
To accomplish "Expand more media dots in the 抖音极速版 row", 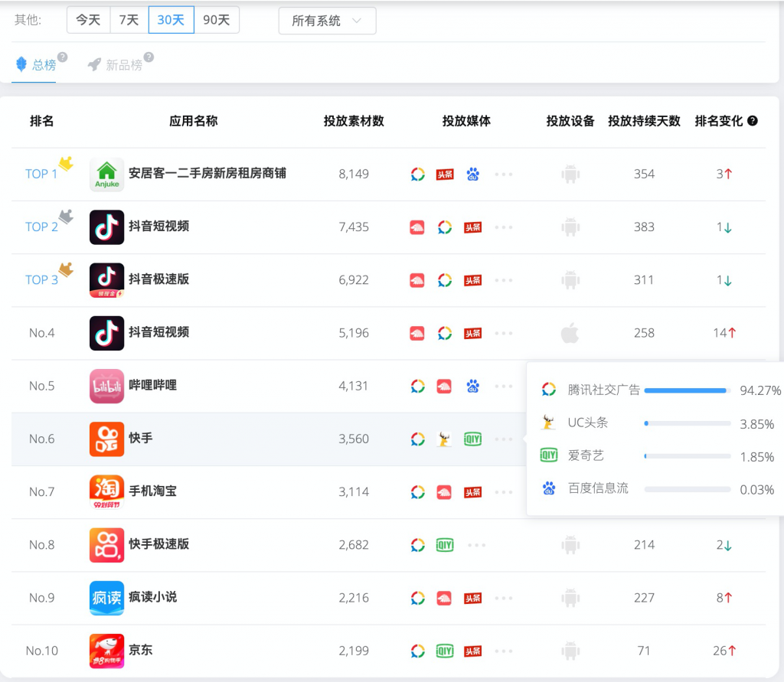I will pyautogui.click(x=504, y=280).
